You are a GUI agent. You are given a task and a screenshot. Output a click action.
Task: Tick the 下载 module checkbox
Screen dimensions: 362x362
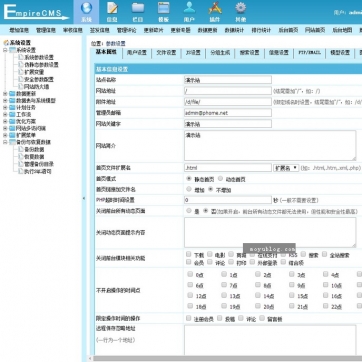pyautogui.click(x=189, y=254)
